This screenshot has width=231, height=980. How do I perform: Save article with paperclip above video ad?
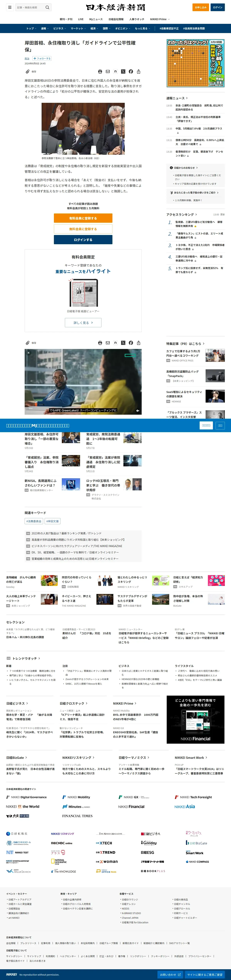28,343
